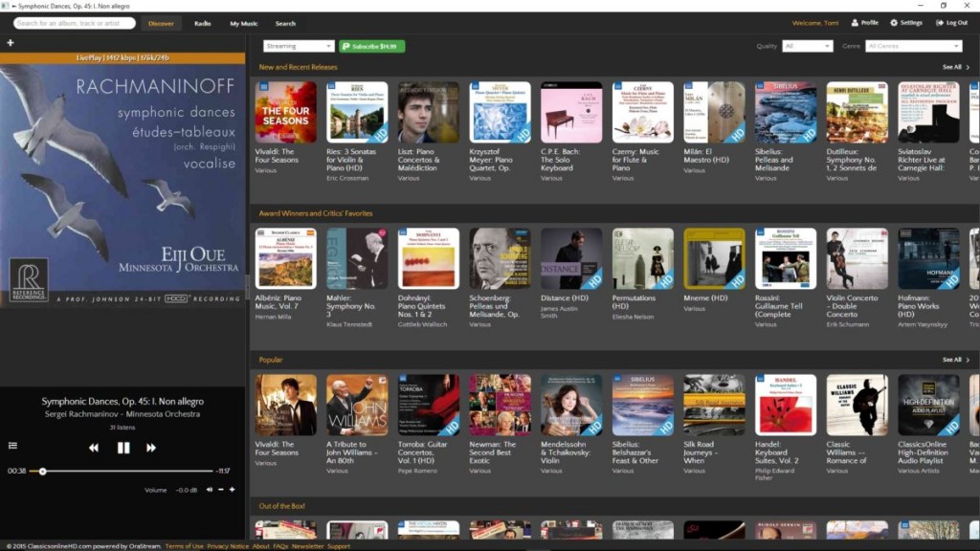Image resolution: width=980 pixels, height=551 pixels.
Task: Open Sibelius Pelleas and Melisande album
Action: (x=786, y=113)
